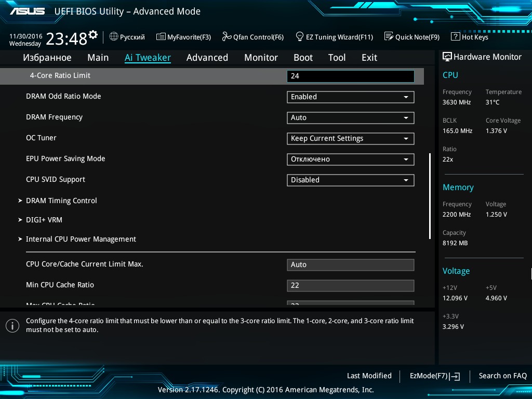Select the DRAM Frequency label
Image resolution: width=532 pixels, height=399 pixels.
point(54,117)
